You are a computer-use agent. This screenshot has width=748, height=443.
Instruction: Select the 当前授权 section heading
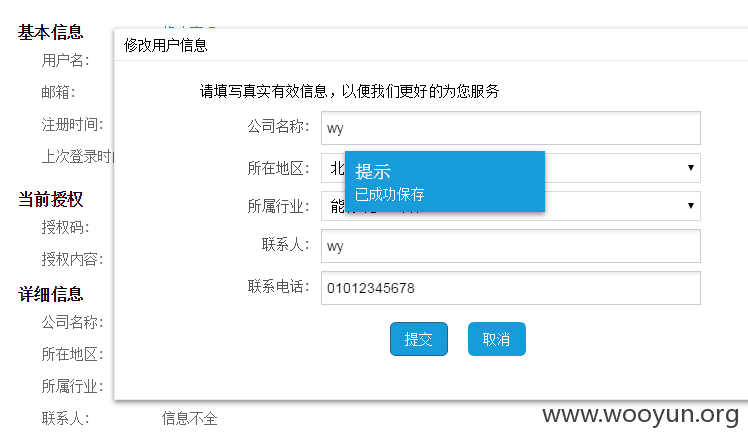pyautogui.click(x=51, y=199)
